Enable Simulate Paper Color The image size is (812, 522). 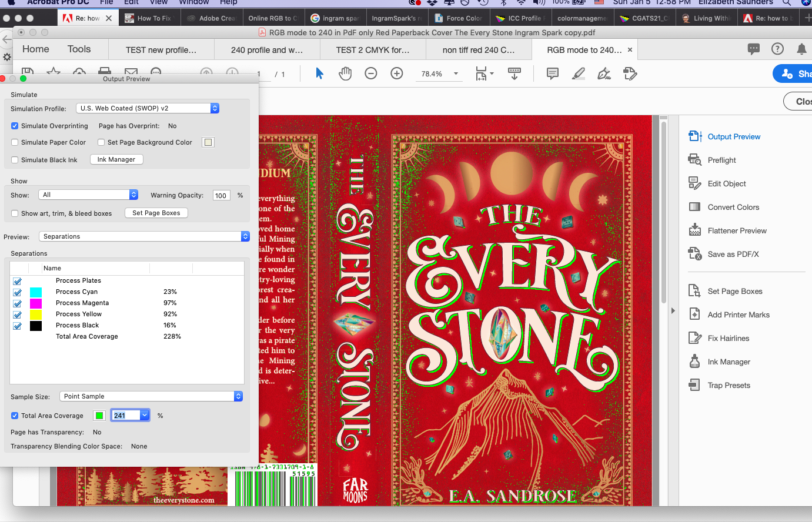15,142
